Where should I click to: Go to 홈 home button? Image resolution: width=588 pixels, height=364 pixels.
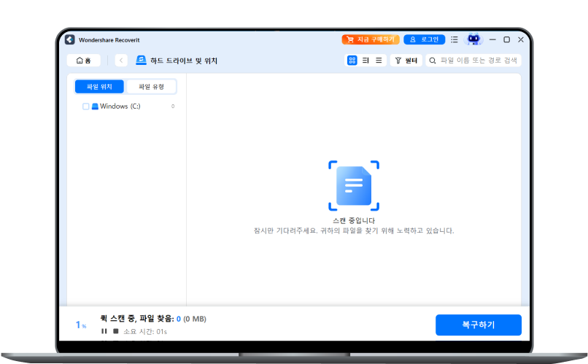[x=83, y=61]
